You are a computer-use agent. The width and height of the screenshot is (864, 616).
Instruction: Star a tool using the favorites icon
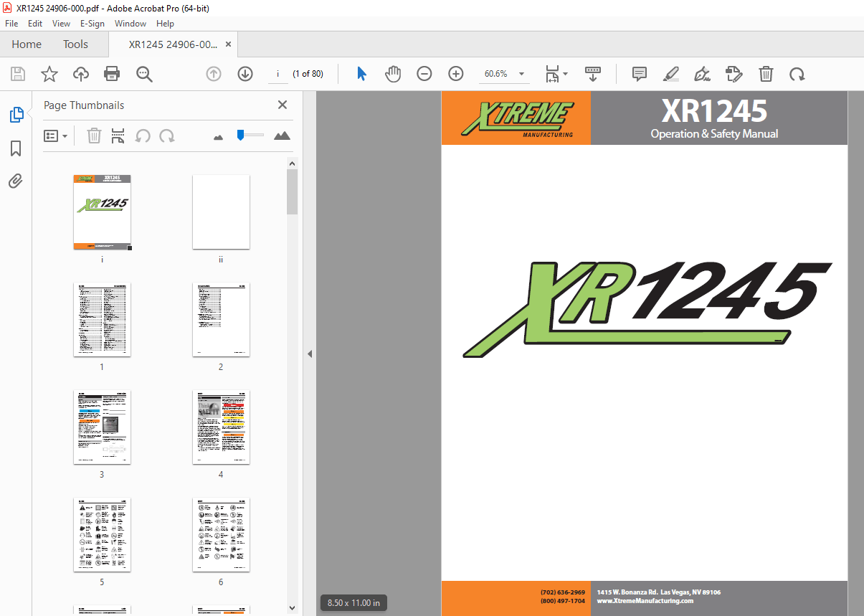pos(49,74)
